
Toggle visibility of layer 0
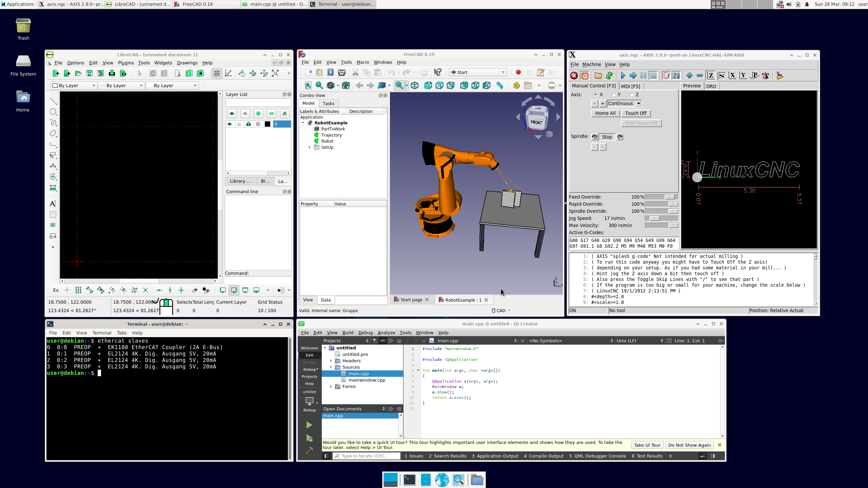coord(230,124)
